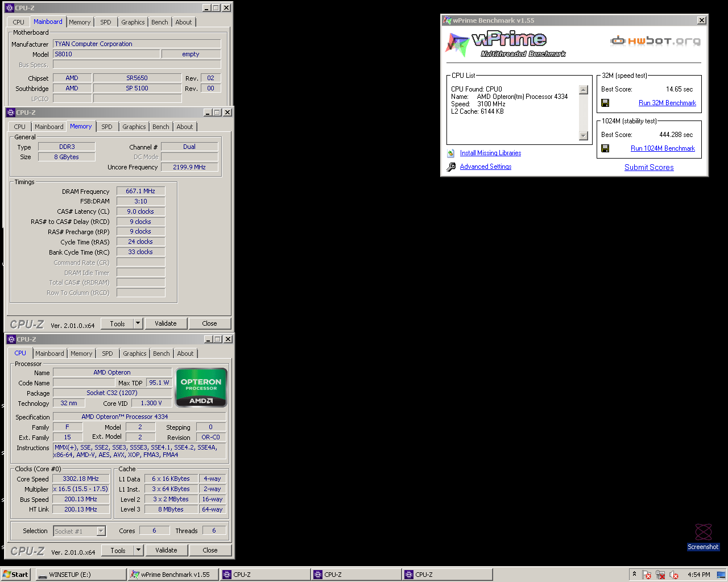Open the Graphics tab in the CPU window
This screenshot has height=582, width=728.
pyautogui.click(x=135, y=354)
